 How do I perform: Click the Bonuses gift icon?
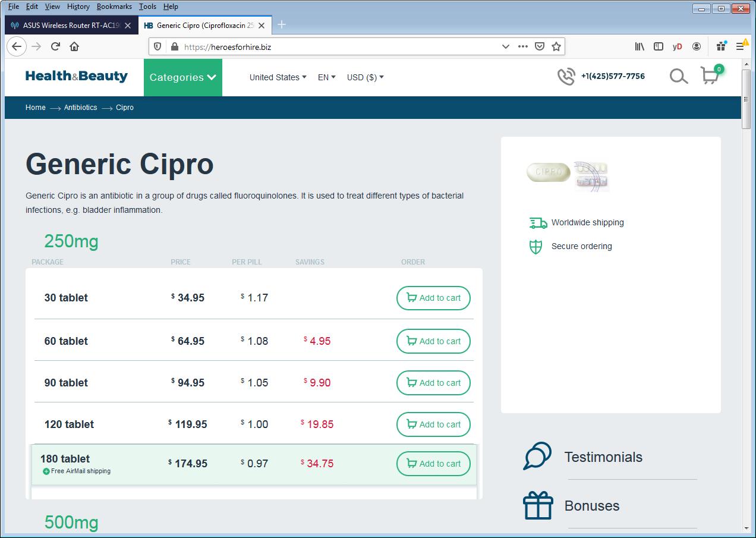(538, 505)
